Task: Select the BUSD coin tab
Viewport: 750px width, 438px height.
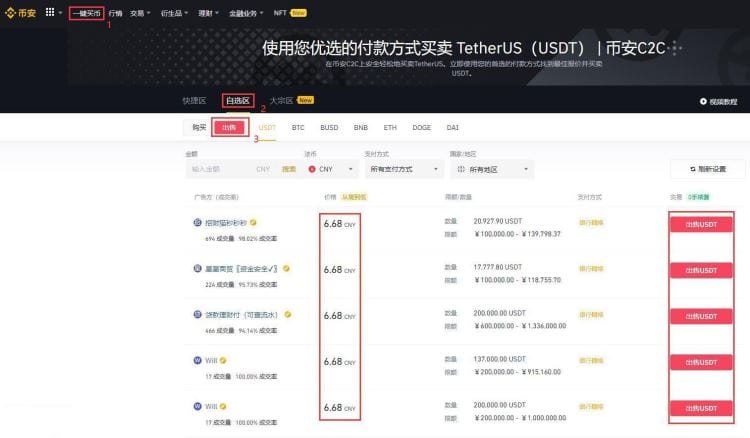Action: point(329,128)
